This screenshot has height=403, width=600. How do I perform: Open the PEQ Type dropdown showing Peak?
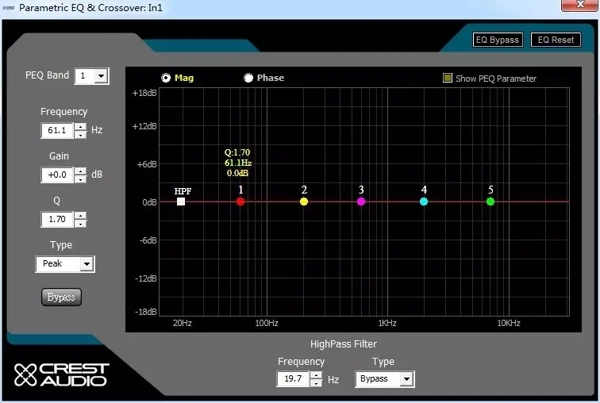(x=86, y=264)
